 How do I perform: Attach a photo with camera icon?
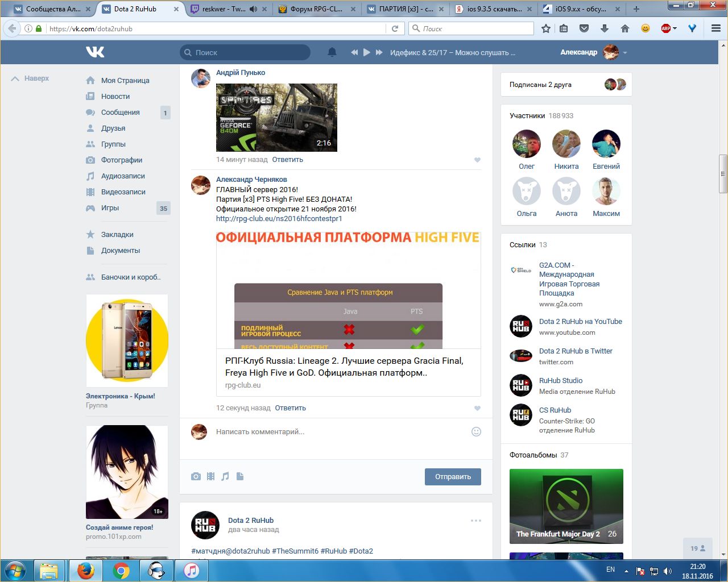[x=196, y=476]
